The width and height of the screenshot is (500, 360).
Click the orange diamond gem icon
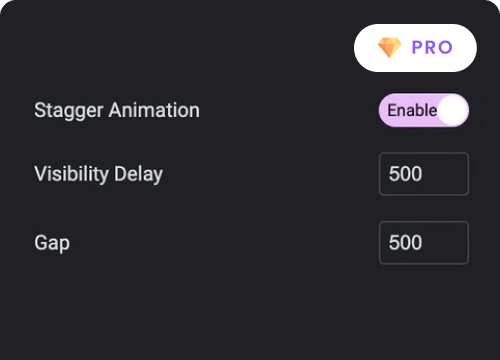point(390,48)
